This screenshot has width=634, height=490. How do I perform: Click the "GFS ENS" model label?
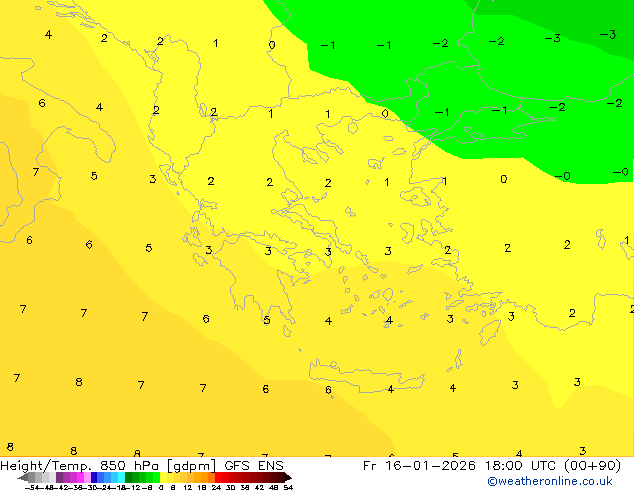[x=254, y=466]
